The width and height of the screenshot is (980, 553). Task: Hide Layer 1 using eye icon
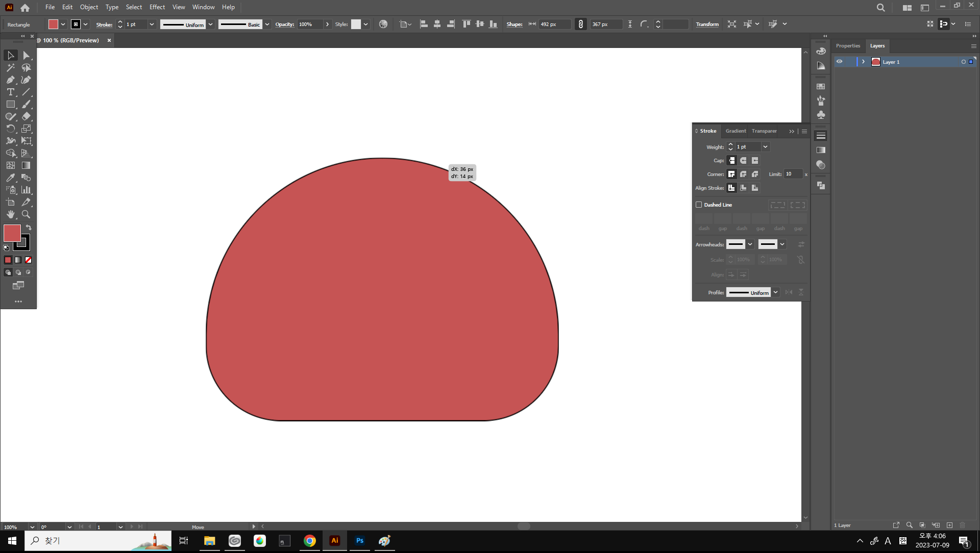[x=839, y=62]
